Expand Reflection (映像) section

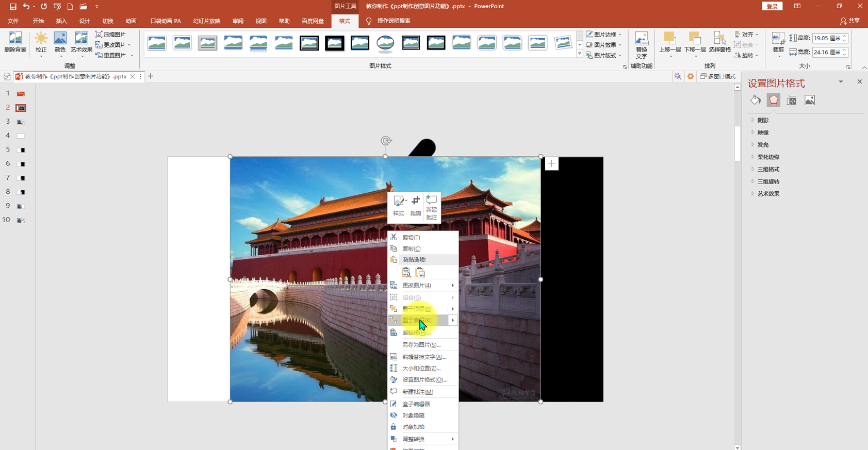pos(763,132)
